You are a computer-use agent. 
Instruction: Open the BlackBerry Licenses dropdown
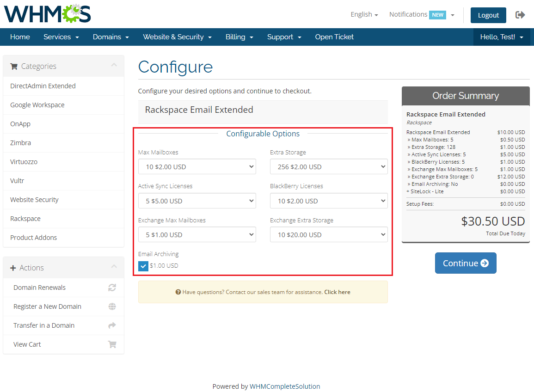[329, 201]
